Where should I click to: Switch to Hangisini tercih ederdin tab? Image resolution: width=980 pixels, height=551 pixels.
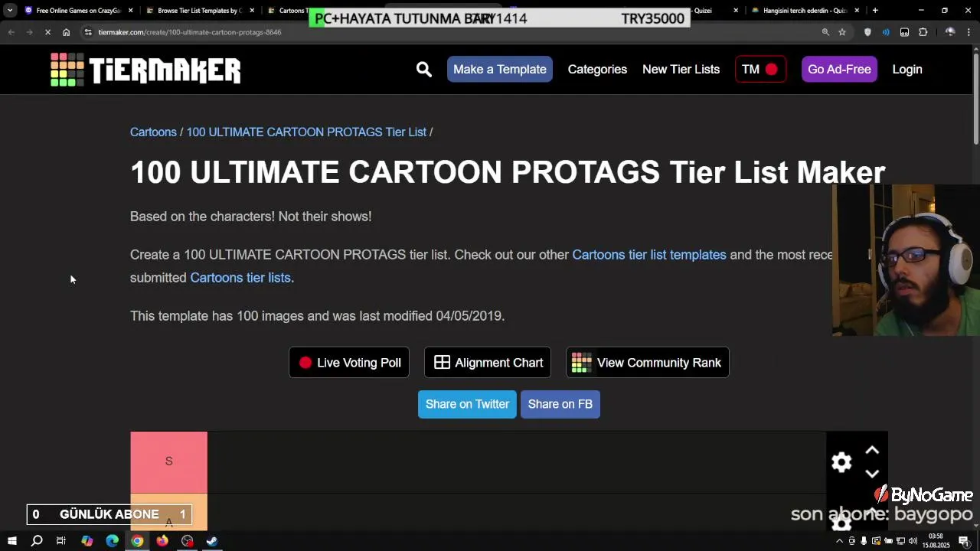tap(804, 11)
